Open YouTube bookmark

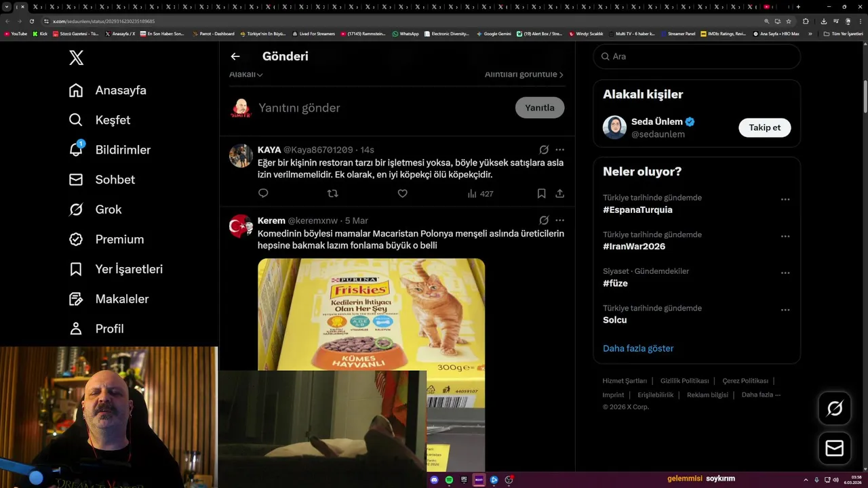tap(16, 33)
